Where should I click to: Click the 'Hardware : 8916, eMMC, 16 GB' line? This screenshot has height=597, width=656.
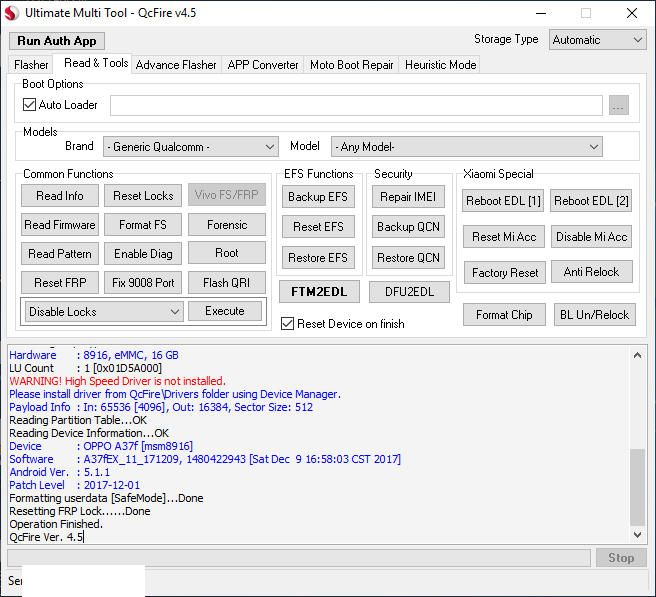pos(94,355)
